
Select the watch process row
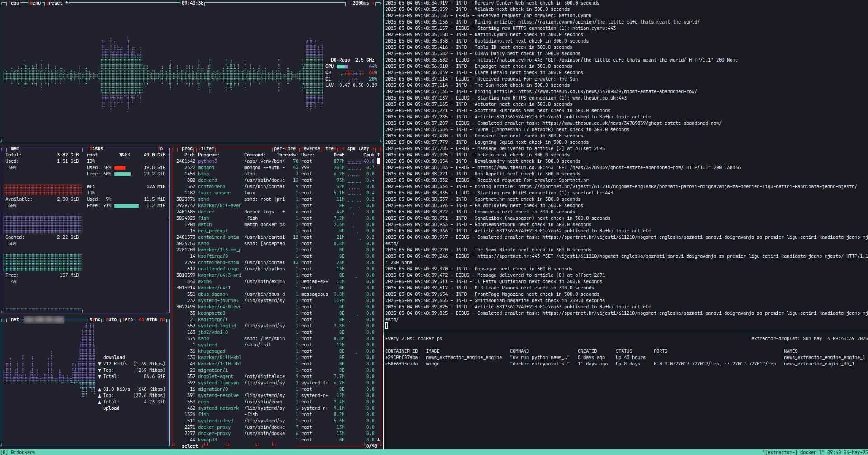[275, 225]
